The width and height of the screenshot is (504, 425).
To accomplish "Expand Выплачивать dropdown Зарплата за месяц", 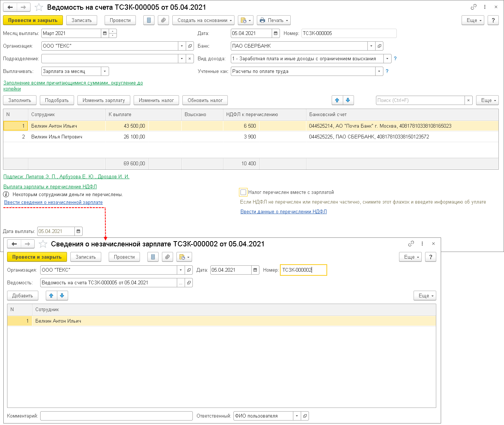I will [105, 71].
